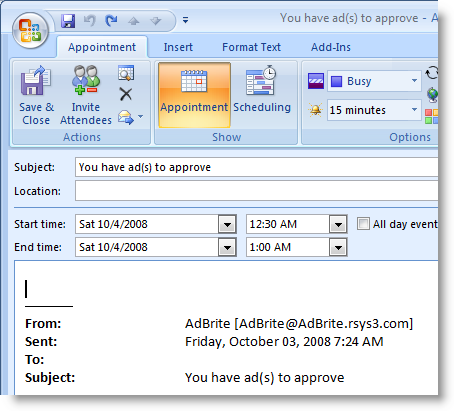Click the Next Item down arrow

click(x=156, y=21)
